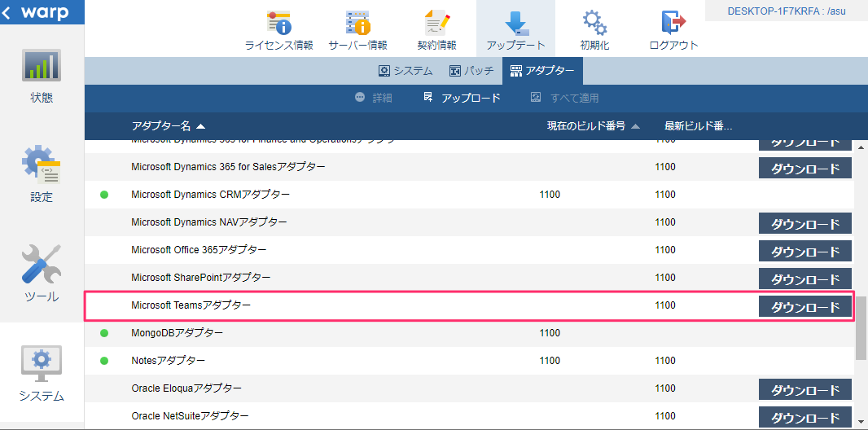The image size is (868, 430).
Task: Select Notesアダプター row name
Action: (x=169, y=360)
